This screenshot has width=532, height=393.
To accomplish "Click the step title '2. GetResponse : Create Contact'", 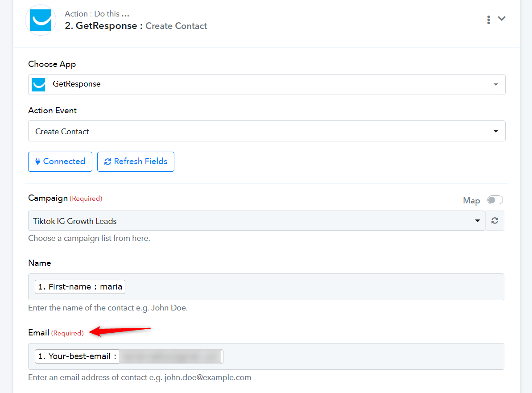I will [x=136, y=26].
